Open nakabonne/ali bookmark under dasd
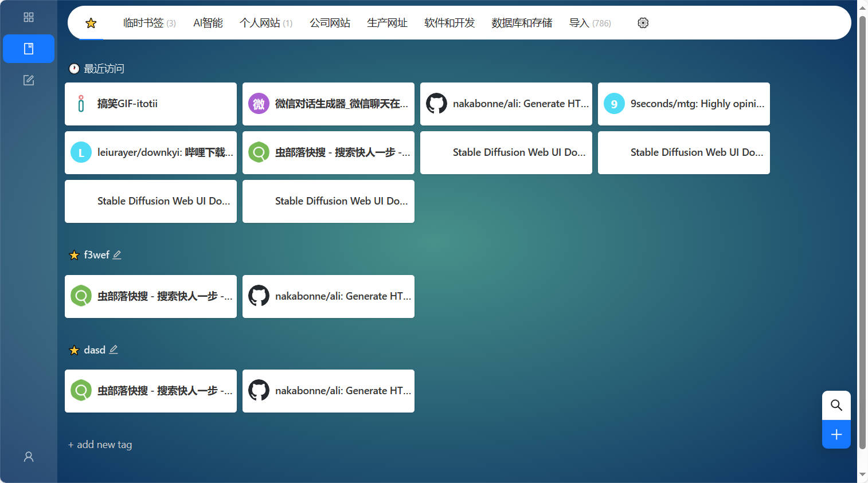 tap(329, 391)
